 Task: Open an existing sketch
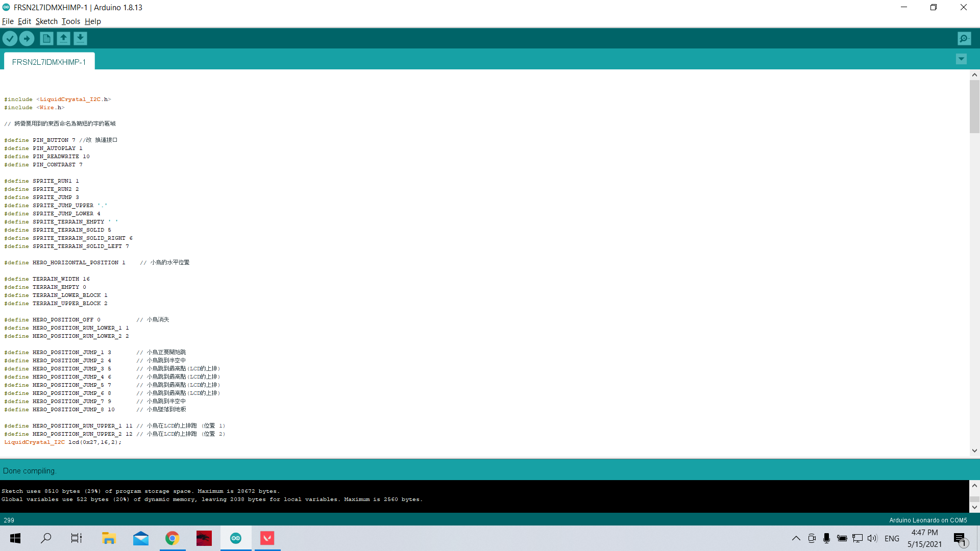click(x=63, y=38)
